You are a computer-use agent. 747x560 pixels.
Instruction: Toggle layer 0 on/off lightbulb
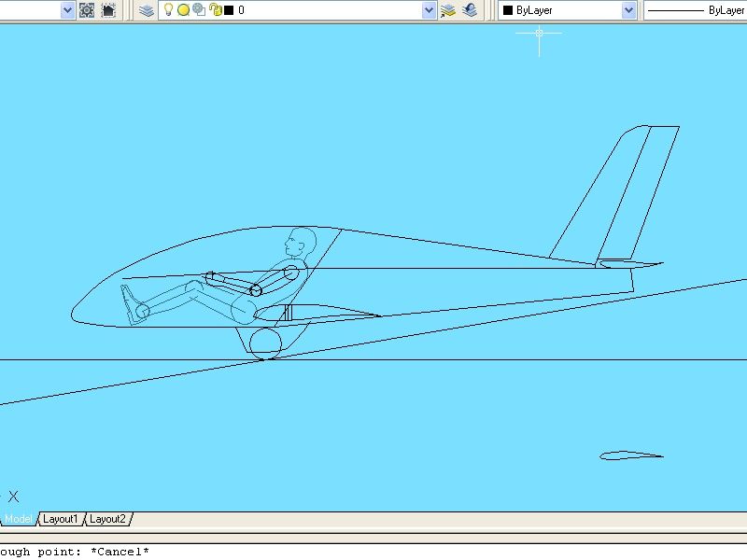pyautogui.click(x=168, y=10)
